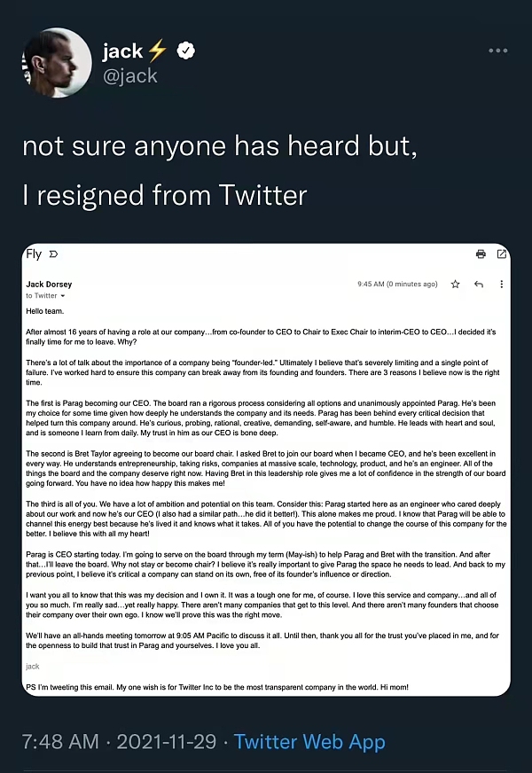Toggle the importance marker next to Fly

tap(54, 254)
